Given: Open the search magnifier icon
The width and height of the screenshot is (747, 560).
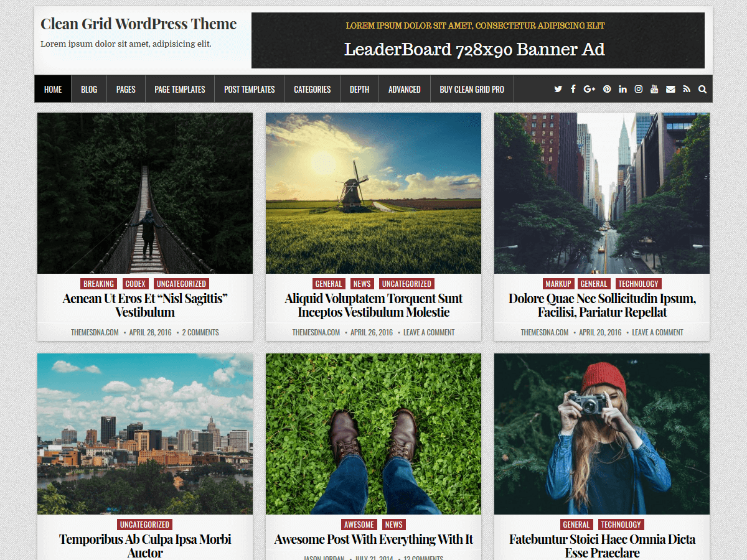Looking at the screenshot, I should pyautogui.click(x=702, y=89).
